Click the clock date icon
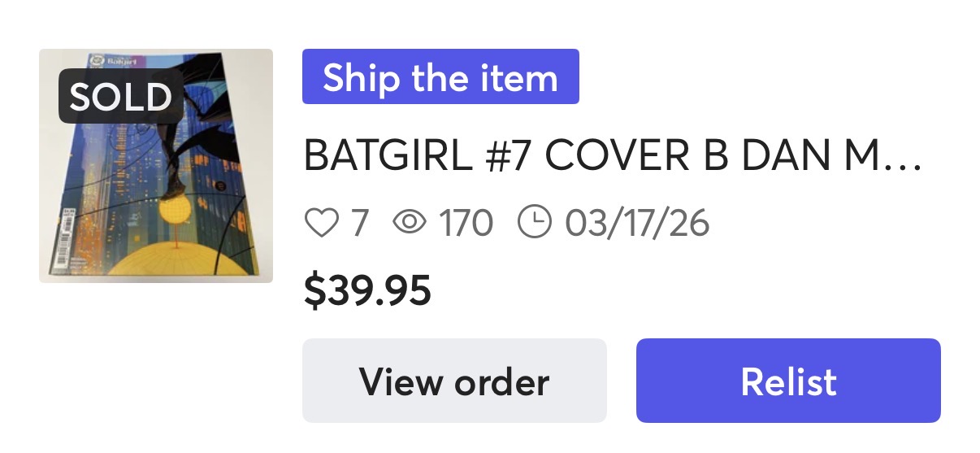 pos(534,222)
